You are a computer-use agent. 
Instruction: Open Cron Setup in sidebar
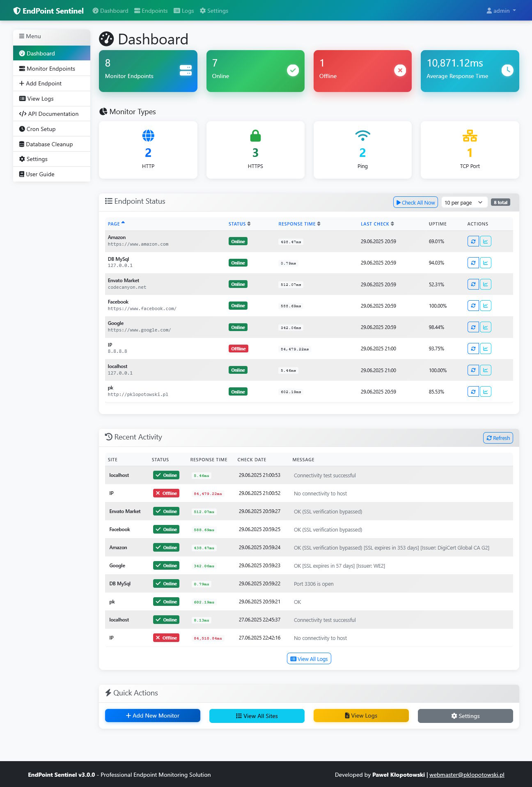tap(52, 129)
